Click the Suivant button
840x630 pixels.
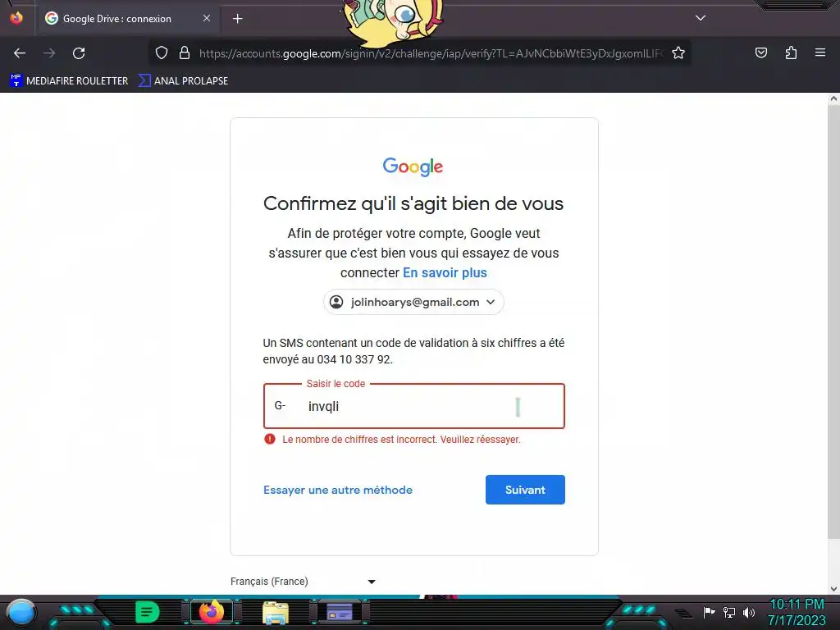tap(525, 490)
